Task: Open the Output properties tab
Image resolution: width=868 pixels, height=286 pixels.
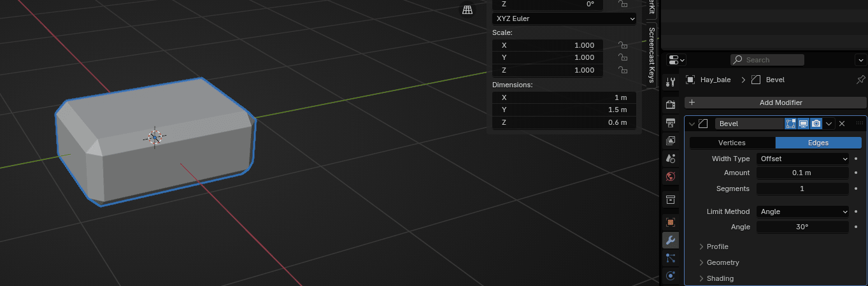Action: [670, 122]
